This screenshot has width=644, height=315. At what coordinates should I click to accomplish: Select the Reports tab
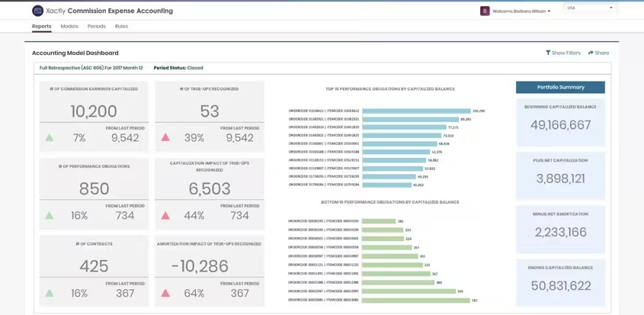click(41, 27)
